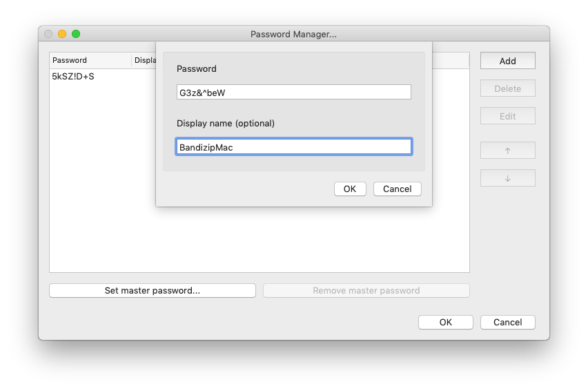
Task: Open Set master password dialog
Action: coord(152,291)
